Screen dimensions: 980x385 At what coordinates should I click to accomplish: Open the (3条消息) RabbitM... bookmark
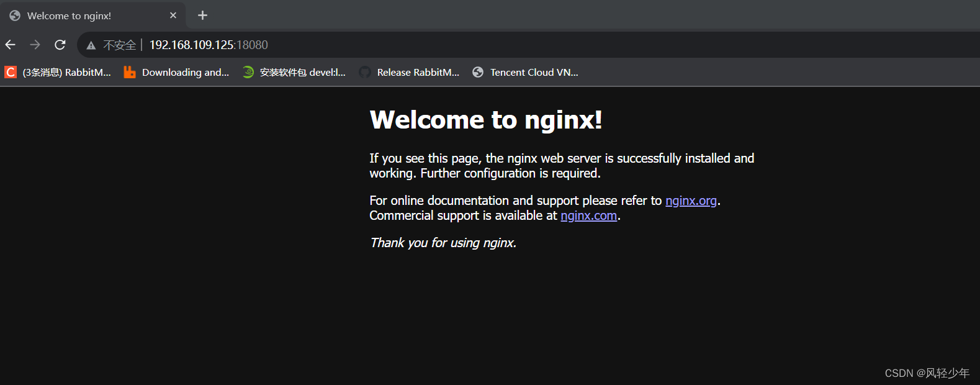click(58, 72)
